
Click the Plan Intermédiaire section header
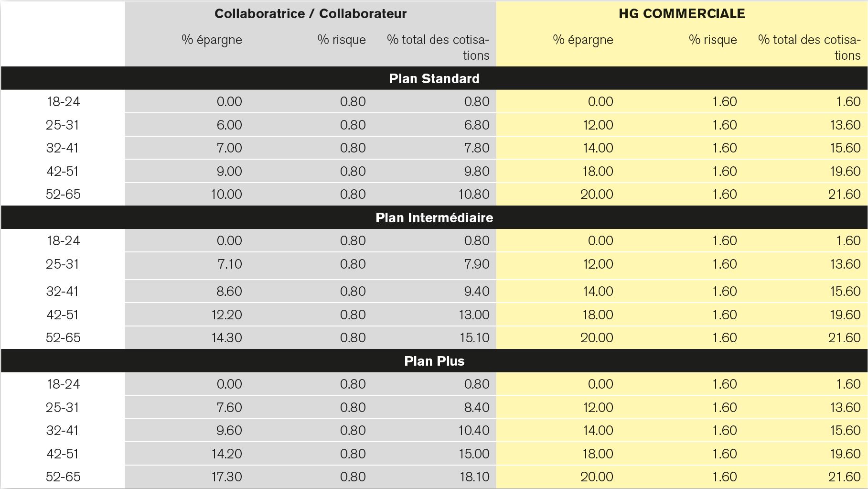coord(434,217)
